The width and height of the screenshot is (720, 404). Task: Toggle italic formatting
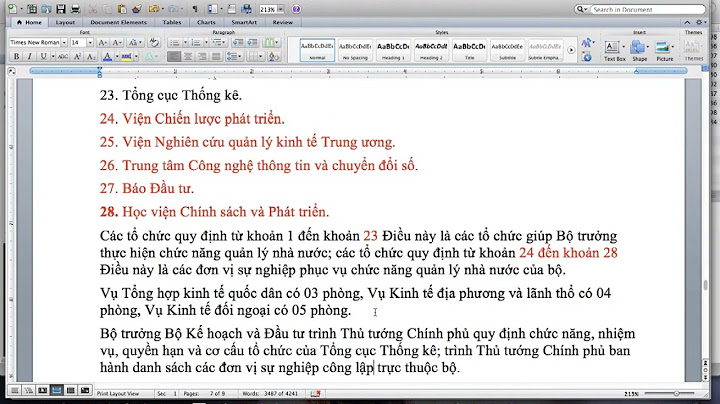[29, 56]
